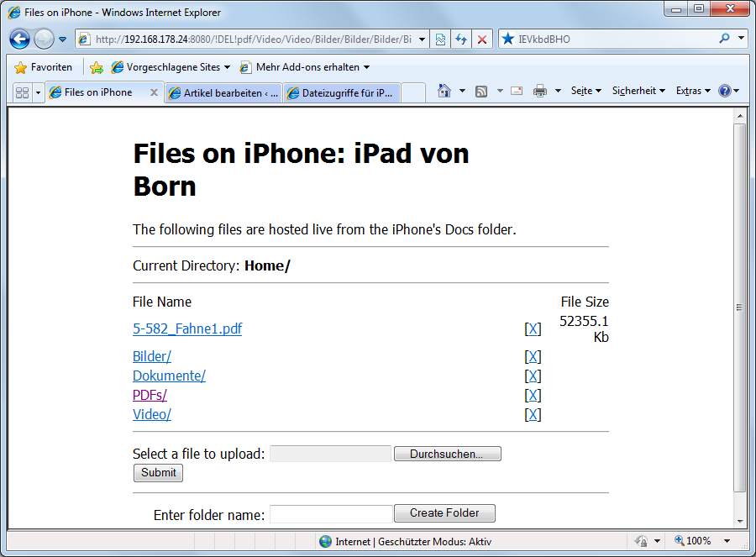756x557 pixels.
Task: Expand the Home button dropdown arrow
Action: click(462, 91)
